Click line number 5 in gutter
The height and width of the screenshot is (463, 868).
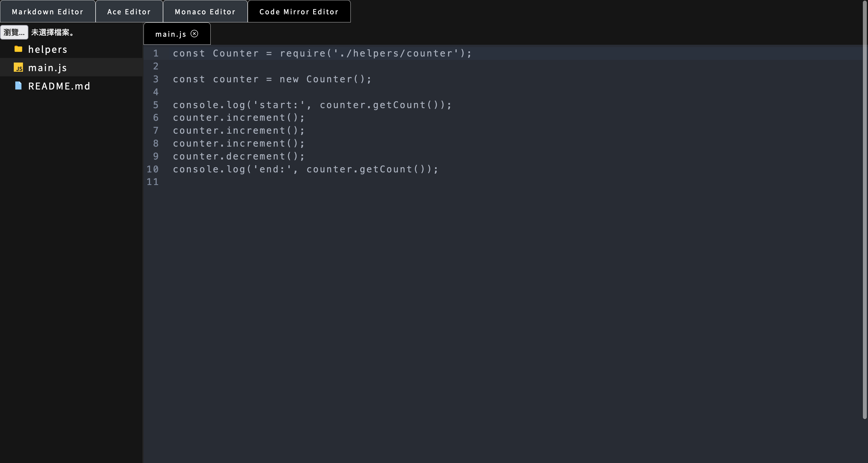[x=156, y=105]
